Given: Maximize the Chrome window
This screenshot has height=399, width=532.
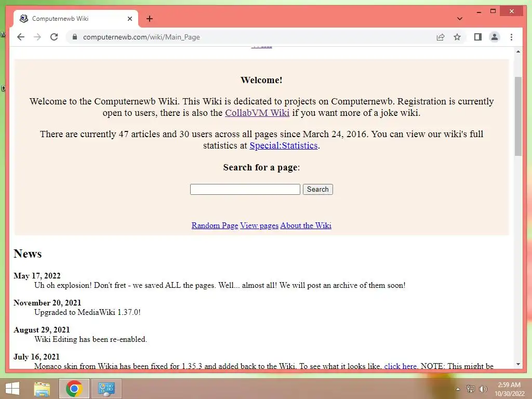Looking at the screenshot, I should coord(493,11).
